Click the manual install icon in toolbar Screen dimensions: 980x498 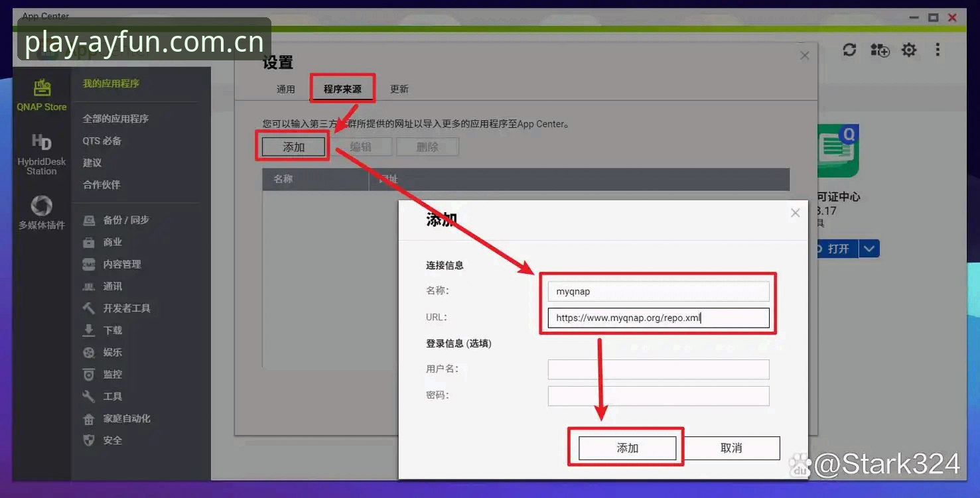click(880, 50)
